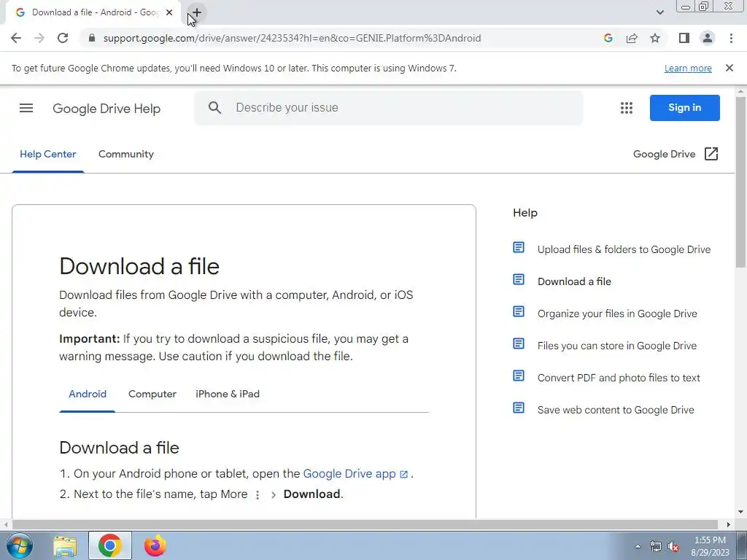Focus the 'Describe your issue' search field
Image resolution: width=747 pixels, height=560 pixels.
[388, 108]
